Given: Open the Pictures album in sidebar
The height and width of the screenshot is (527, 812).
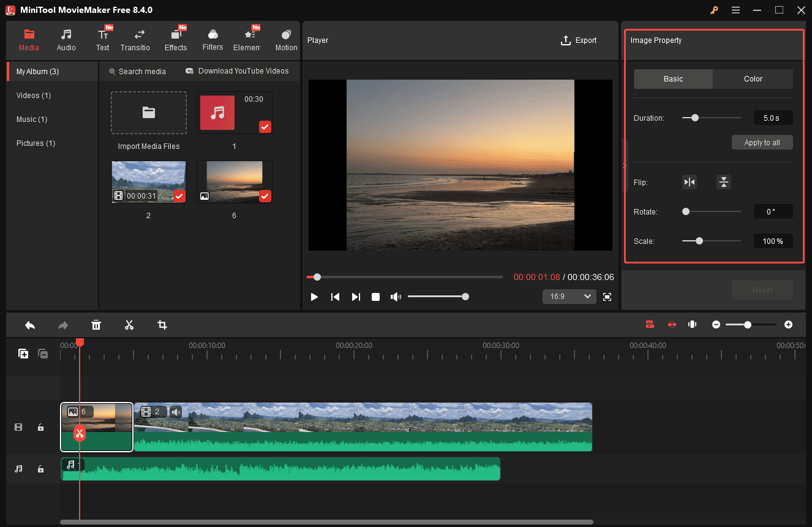Looking at the screenshot, I should (x=36, y=143).
